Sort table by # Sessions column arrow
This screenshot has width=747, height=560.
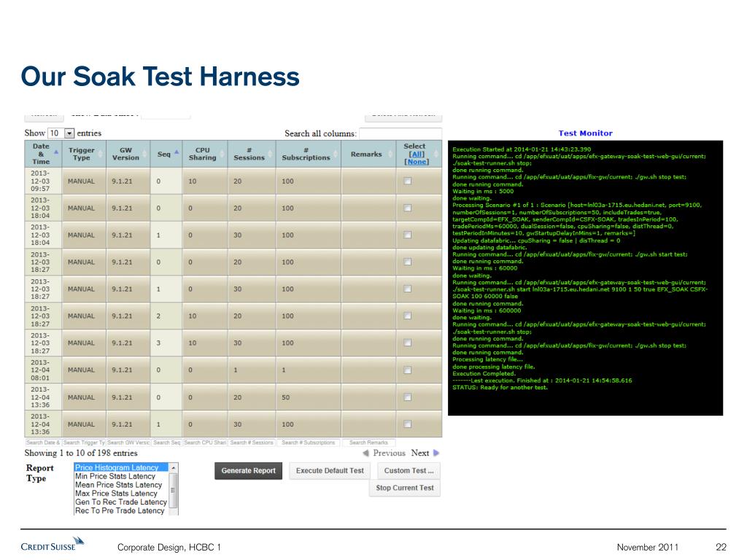tap(270, 154)
